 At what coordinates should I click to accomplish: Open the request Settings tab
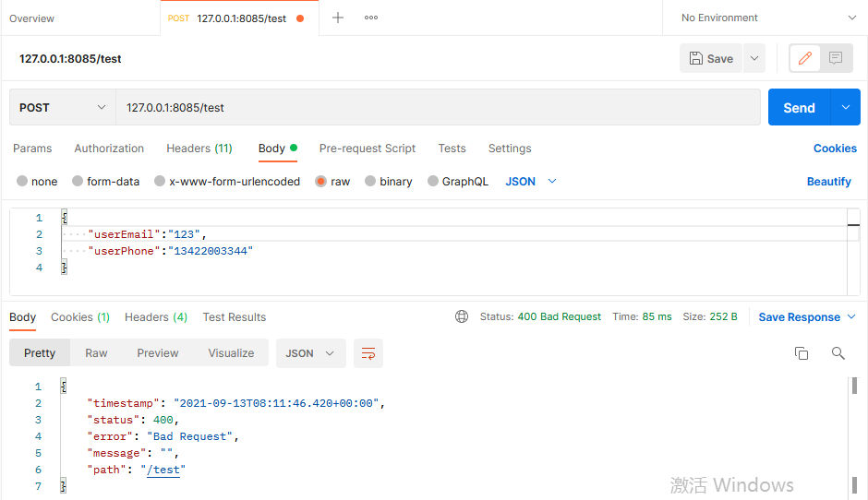(x=510, y=149)
